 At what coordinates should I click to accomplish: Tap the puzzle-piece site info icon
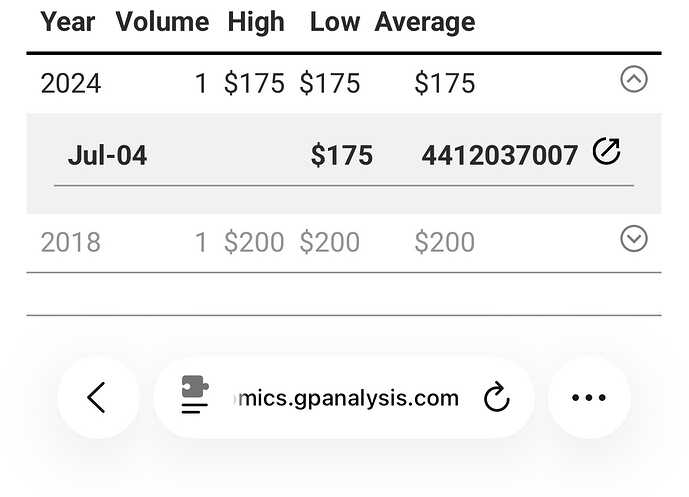pyautogui.click(x=194, y=396)
